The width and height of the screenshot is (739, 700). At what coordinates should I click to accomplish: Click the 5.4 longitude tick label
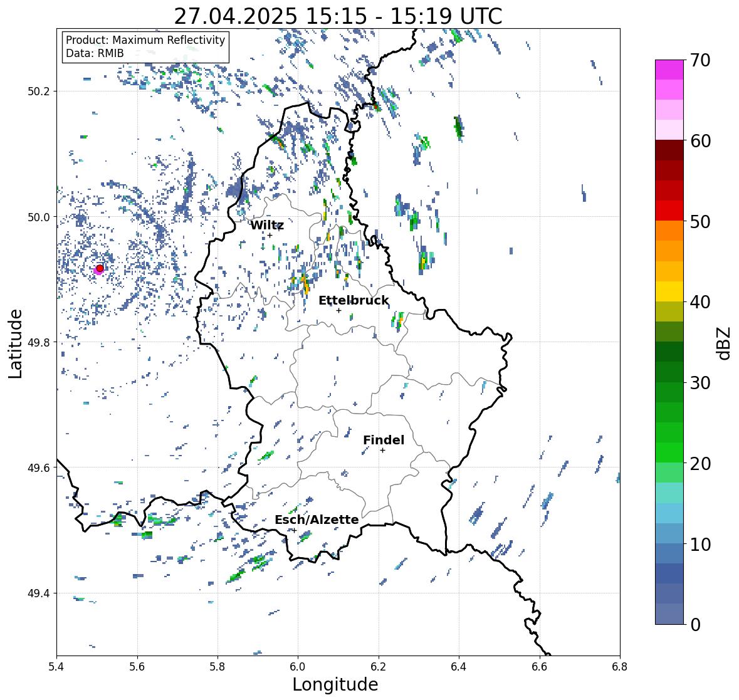tap(56, 667)
